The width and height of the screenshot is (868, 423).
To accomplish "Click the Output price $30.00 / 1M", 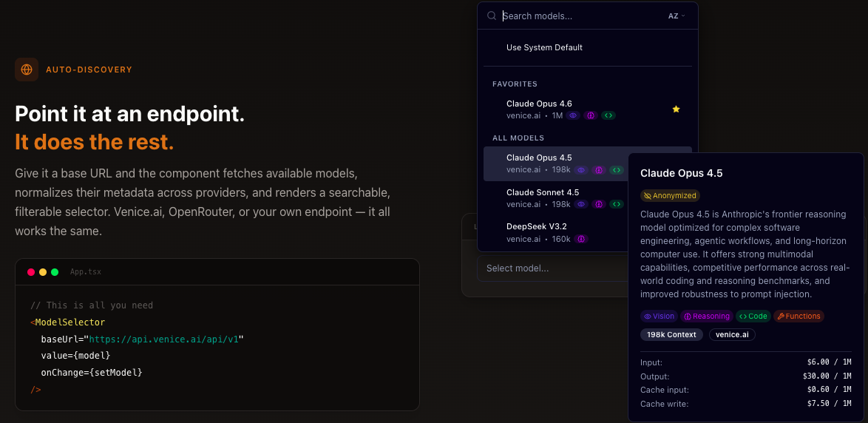I will 827,376.
